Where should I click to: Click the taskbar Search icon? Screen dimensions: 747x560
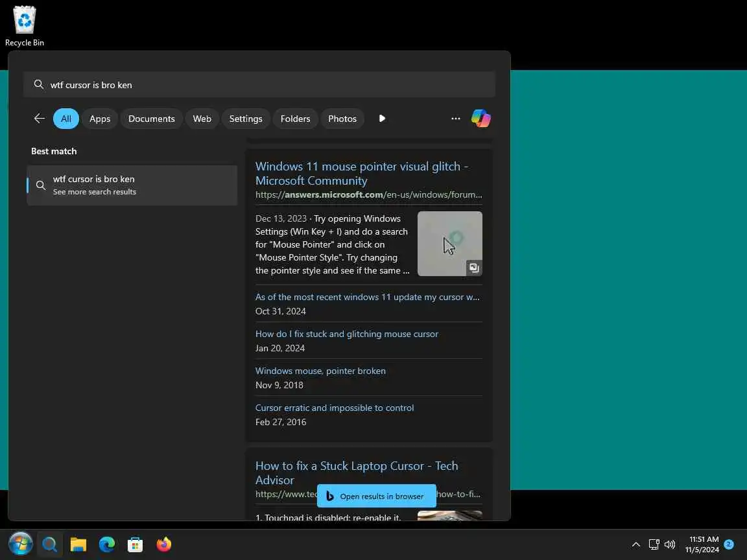49,544
